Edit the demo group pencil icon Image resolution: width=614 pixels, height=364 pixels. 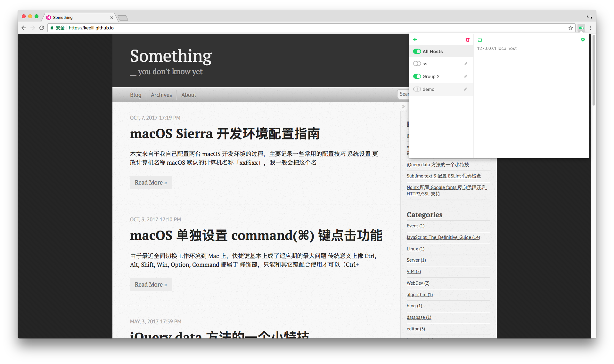pos(465,89)
